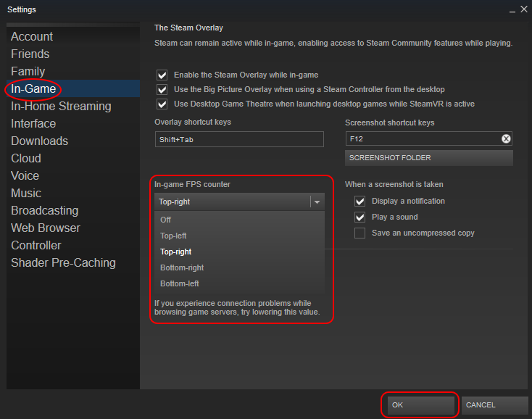Open the Controller settings section
The height and width of the screenshot is (419, 532).
pyautogui.click(x=73, y=245)
